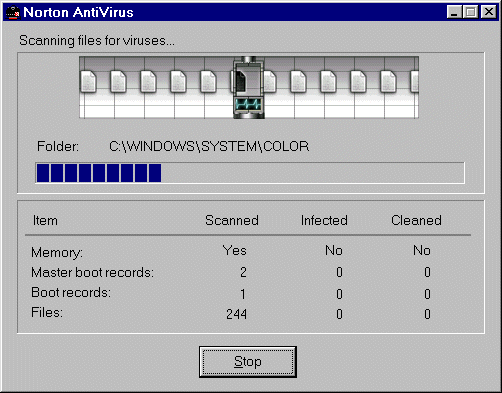The width and height of the screenshot is (502, 393).
Task: Click the Norton AntiVirus title bar icon
Action: pyautogui.click(x=13, y=13)
